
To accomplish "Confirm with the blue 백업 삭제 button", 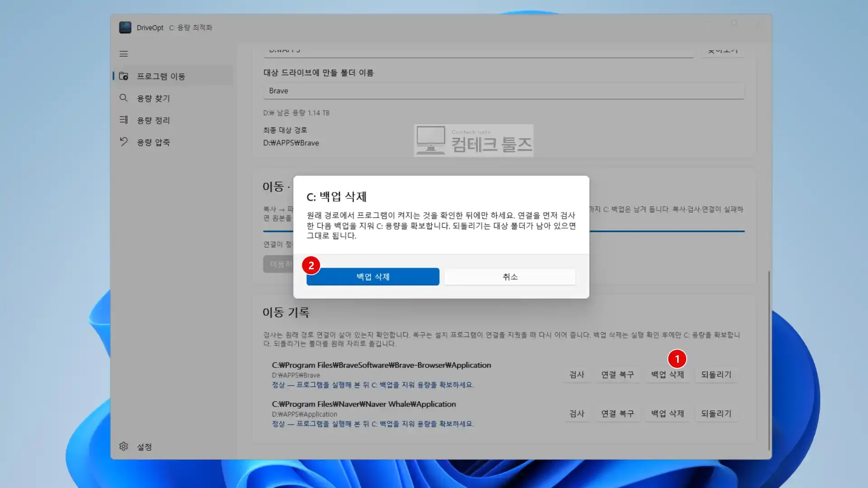I will (x=373, y=277).
